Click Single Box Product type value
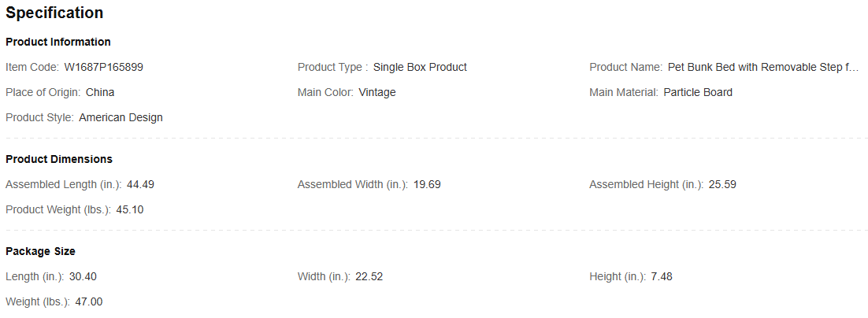Viewport: 868px width, 318px height. (x=420, y=68)
